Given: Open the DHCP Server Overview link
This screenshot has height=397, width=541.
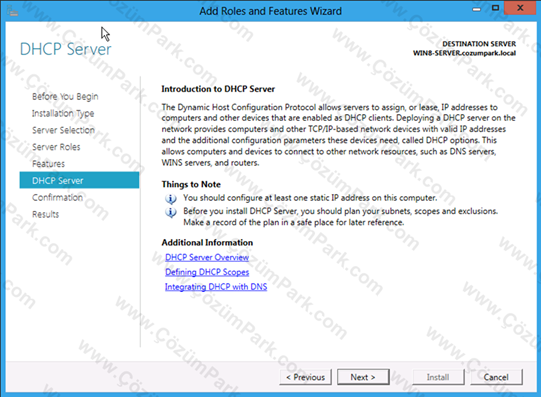Looking at the screenshot, I should (x=207, y=257).
